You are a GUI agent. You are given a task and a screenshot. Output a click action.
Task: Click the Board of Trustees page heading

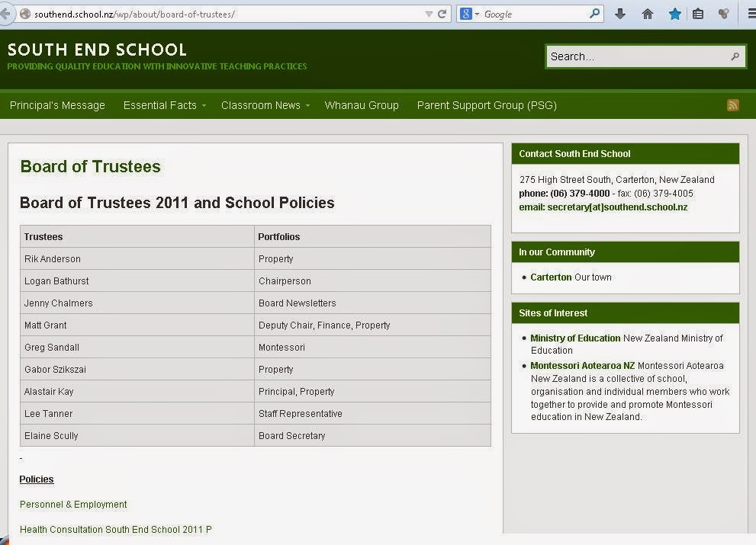90,166
